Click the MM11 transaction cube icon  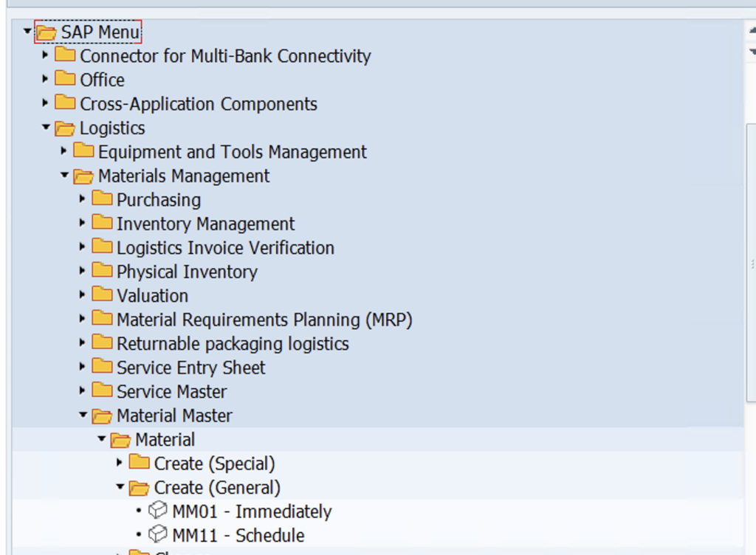pyautogui.click(x=158, y=534)
